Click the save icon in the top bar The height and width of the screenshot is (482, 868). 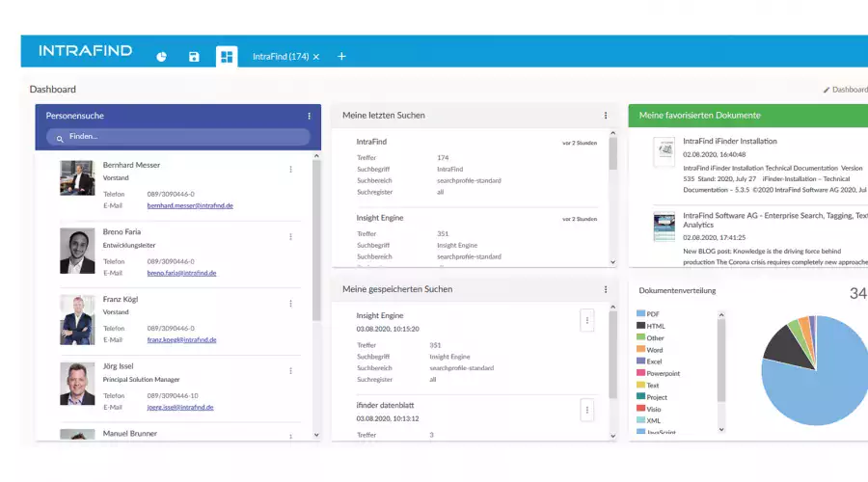[x=194, y=57]
